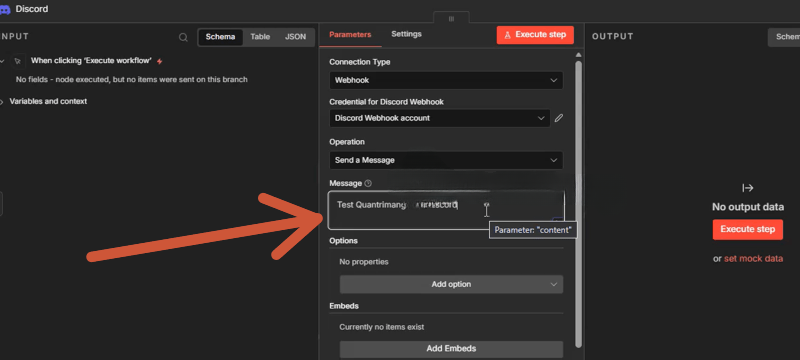Image resolution: width=800 pixels, height=360 pixels.
Task: Click the scroll up arrow in parameters panel
Action: pos(578,55)
